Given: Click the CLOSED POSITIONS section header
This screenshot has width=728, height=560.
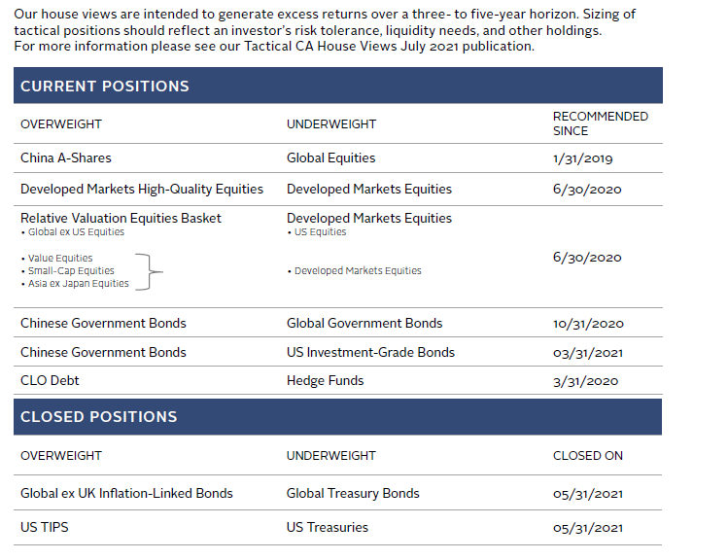Looking at the screenshot, I should [x=99, y=416].
